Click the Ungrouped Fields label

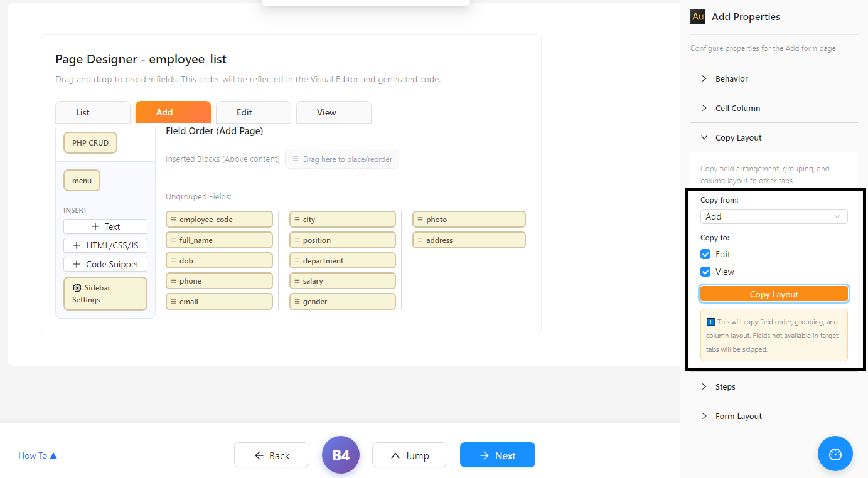pos(199,196)
